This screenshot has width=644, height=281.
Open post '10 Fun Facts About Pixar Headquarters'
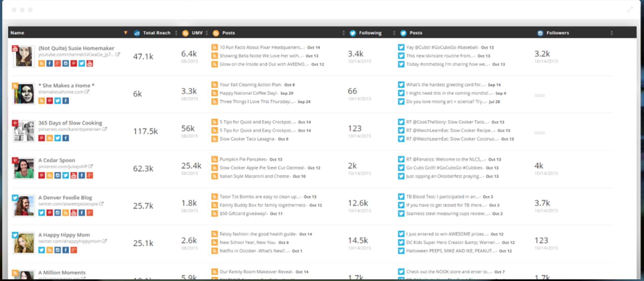[x=262, y=47]
